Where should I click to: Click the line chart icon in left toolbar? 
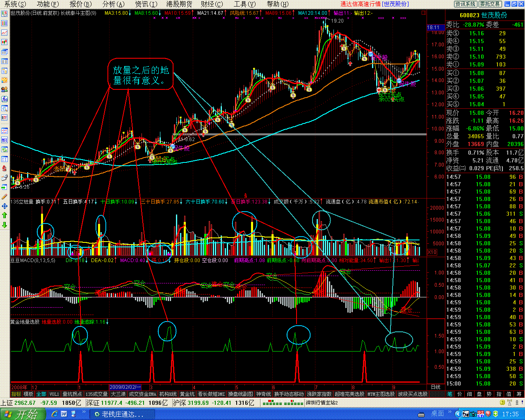[5, 32]
